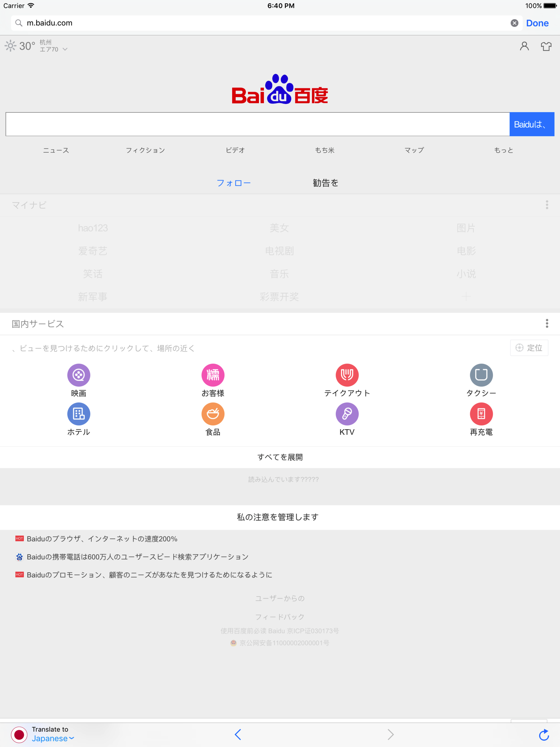Viewport: 560px width, 747px height.
Task: Switch to the 勧告を feed tab
Action: [326, 183]
